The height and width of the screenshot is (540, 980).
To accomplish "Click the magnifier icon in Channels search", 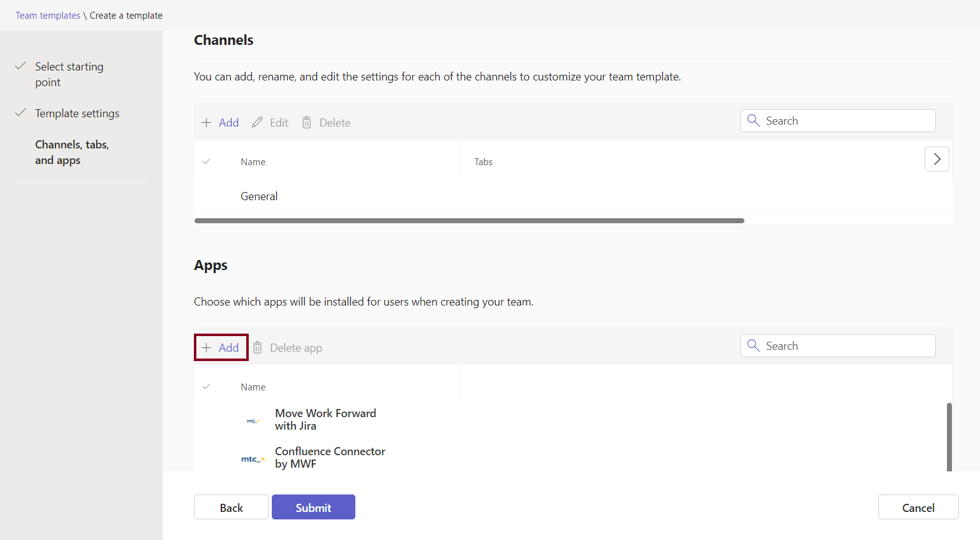I will click(x=753, y=121).
